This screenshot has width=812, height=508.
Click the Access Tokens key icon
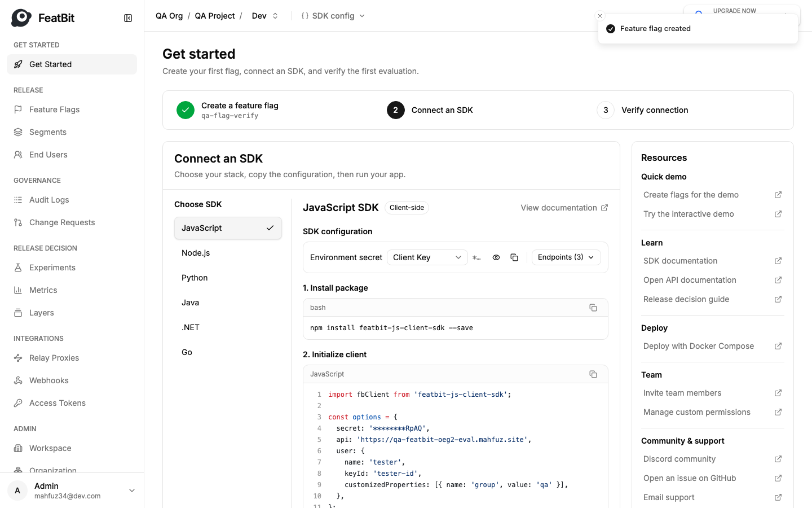click(18, 403)
